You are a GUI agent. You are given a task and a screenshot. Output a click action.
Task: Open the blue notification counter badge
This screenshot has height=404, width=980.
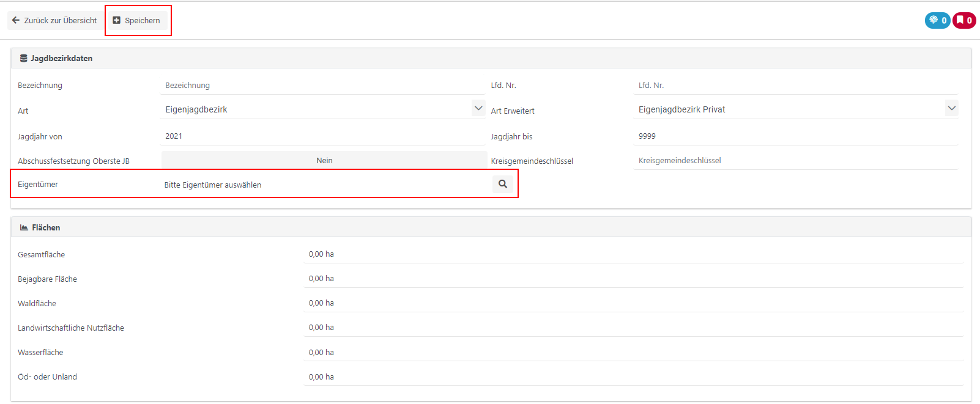click(937, 20)
